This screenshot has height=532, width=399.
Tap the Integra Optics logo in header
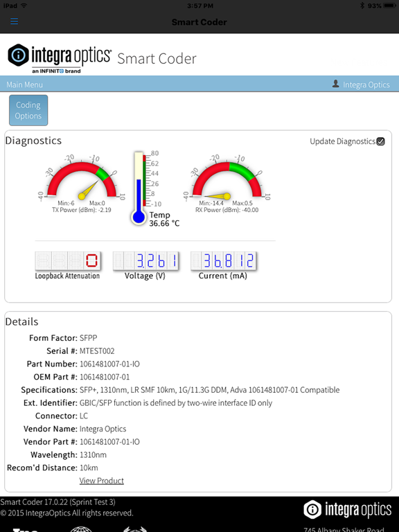[60, 58]
